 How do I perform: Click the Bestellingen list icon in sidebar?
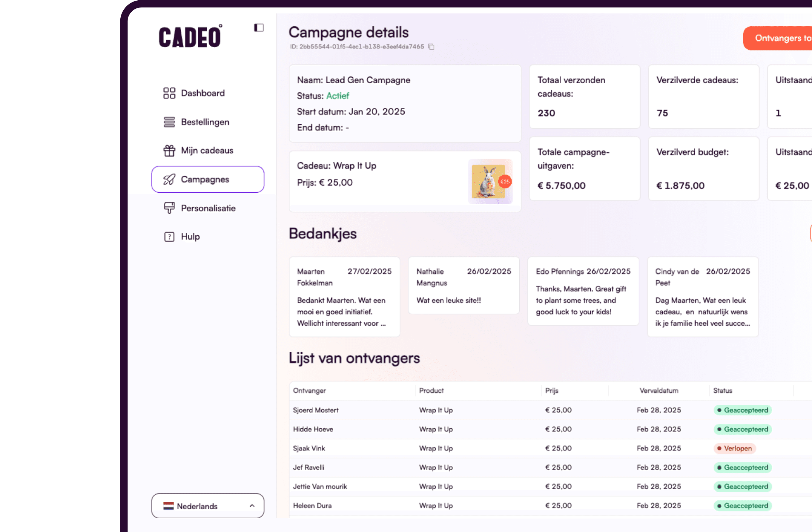pyautogui.click(x=169, y=122)
